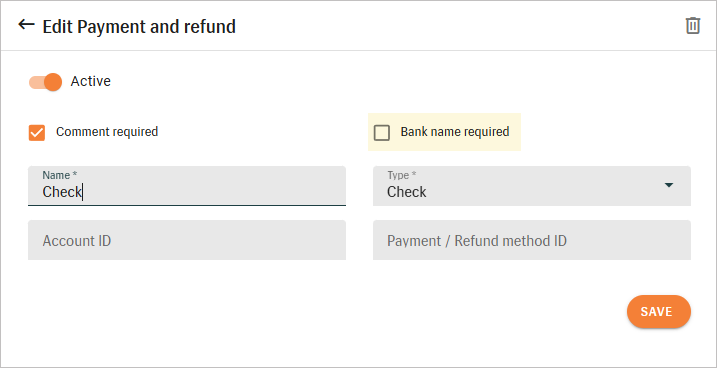717x368 pixels.
Task: Go back using the left arrow icon
Action: pos(26,25)
